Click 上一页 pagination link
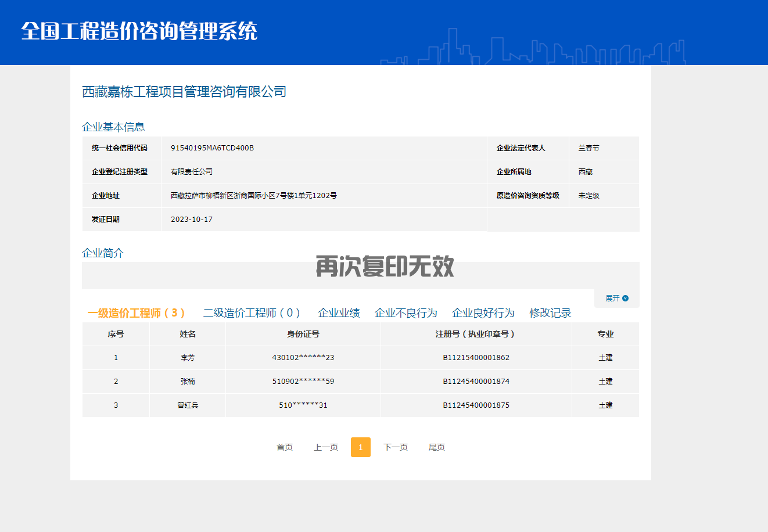This screenshot has width=768, height=532. click(x=325, y=447)
